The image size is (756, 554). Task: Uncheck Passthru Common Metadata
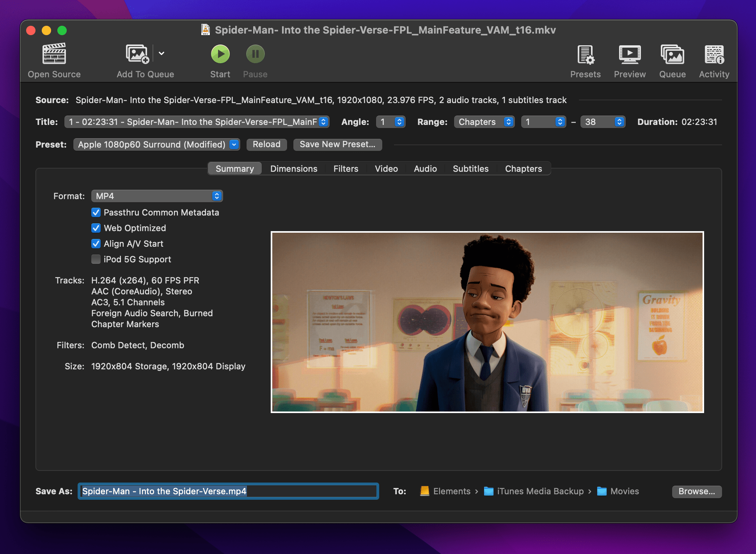(96, 212)
